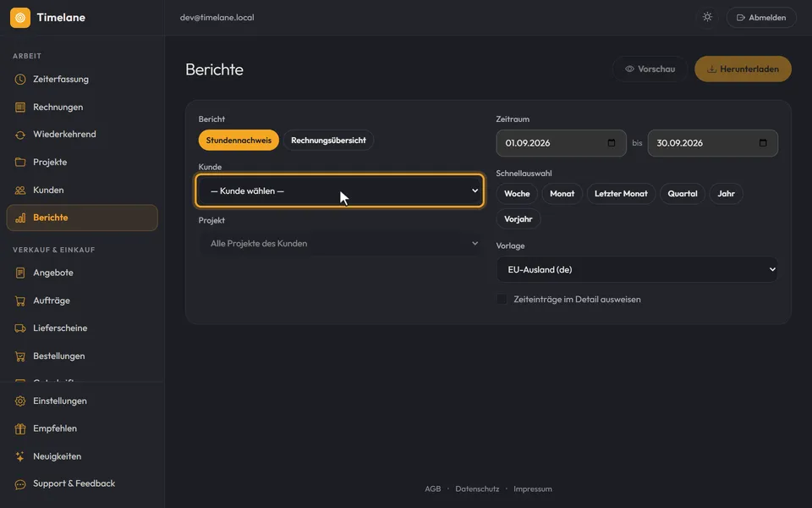Click the Neuigkeiten sparkle icon
The width and height of the screenshot is (812, 508).
(20, 456)
